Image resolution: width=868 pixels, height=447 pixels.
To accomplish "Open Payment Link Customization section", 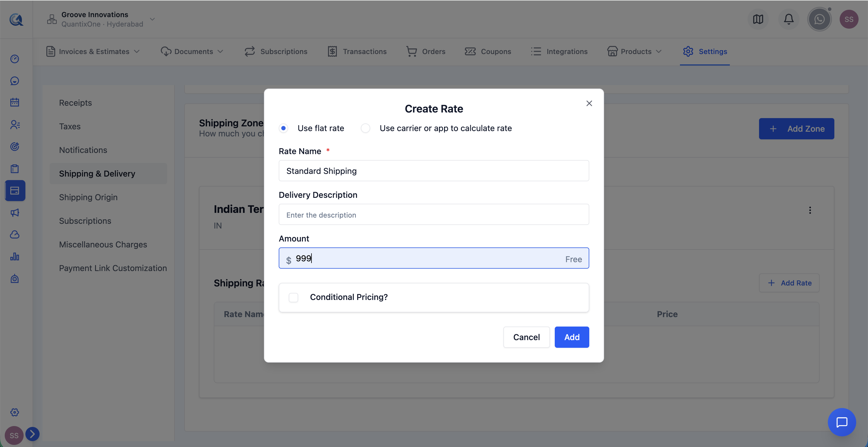I will click(113, 268).
